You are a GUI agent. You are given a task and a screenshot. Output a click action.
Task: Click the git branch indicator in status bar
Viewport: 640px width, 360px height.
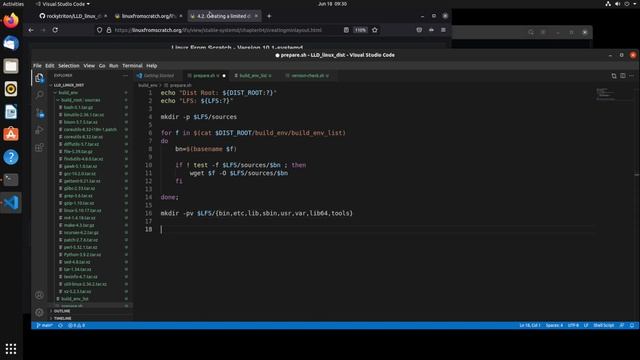point(44,325)
